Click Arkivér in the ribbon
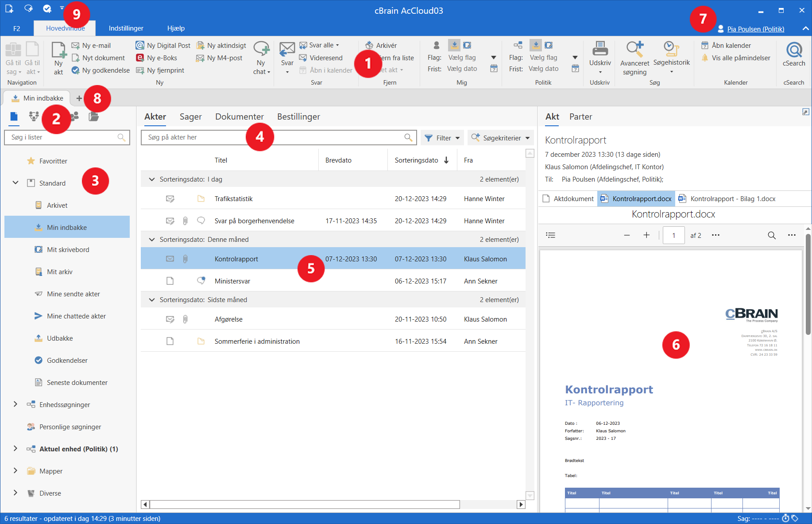Screen dimensions: 812x524 (x=381, y=45)
